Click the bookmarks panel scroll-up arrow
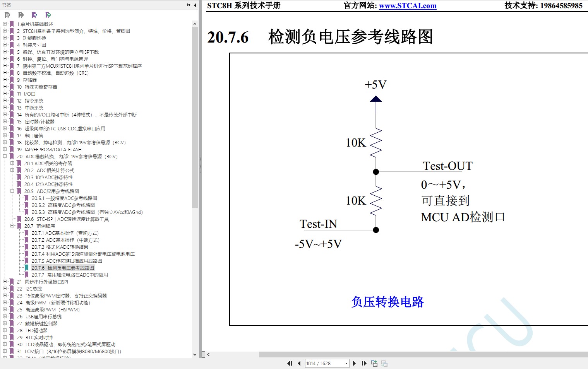 click(195, 24)
